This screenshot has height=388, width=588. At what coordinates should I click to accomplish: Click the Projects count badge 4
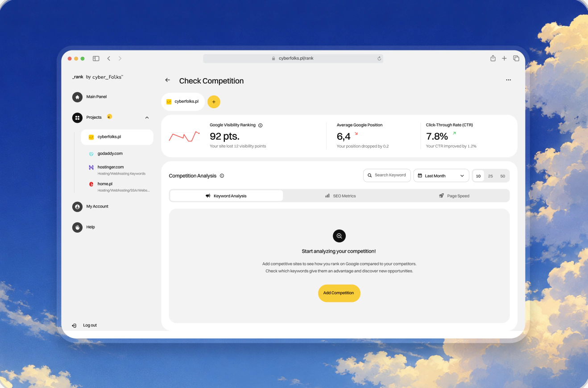click(109, 117)
